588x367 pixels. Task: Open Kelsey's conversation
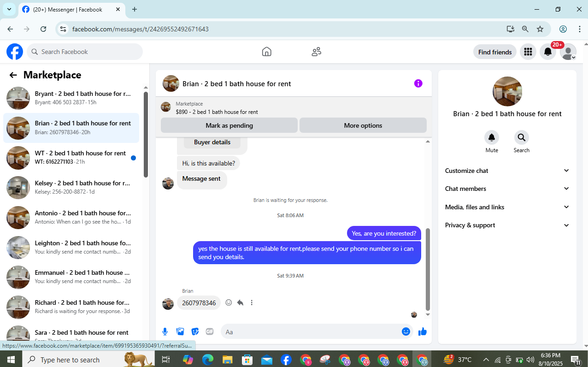coord(71,187)
